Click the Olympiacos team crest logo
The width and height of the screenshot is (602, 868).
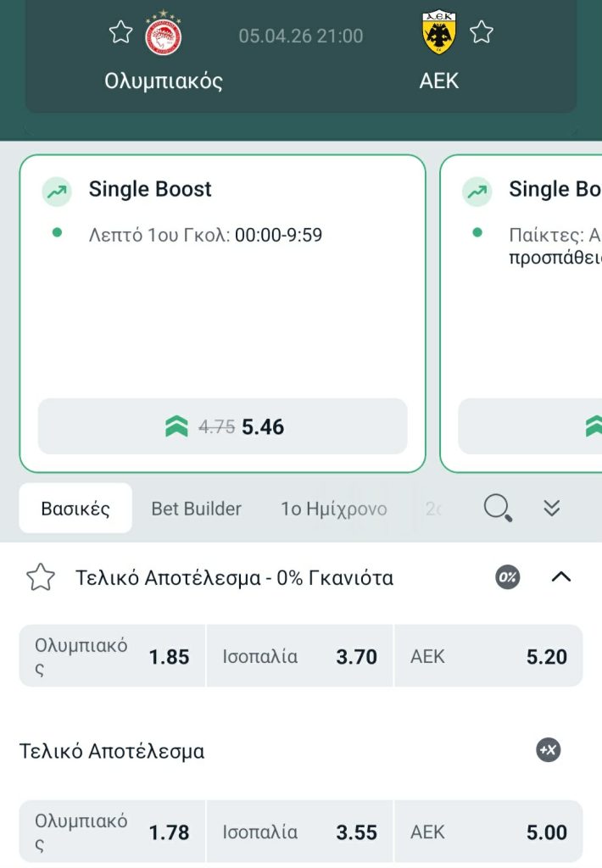point(162,34)
